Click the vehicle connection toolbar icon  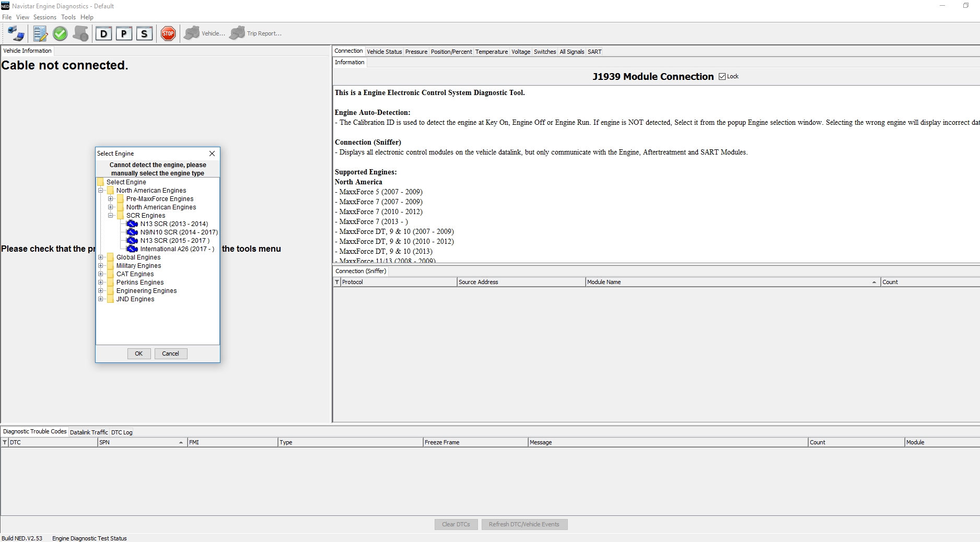(x=15, y=33)
